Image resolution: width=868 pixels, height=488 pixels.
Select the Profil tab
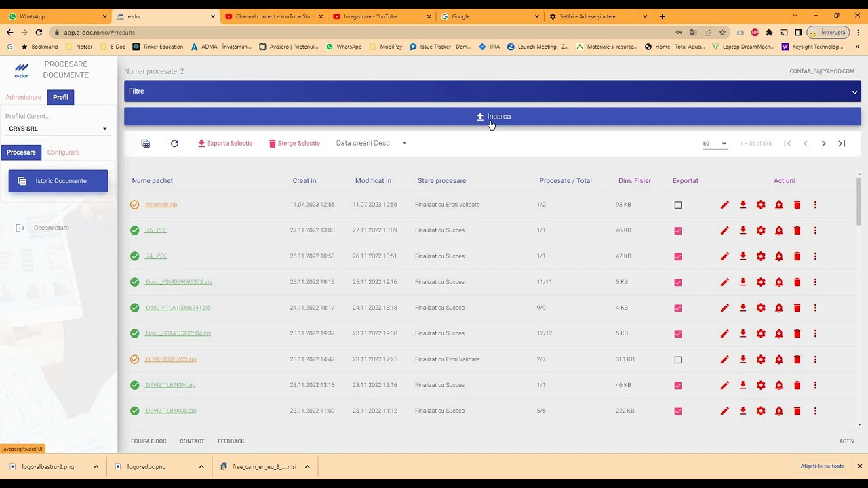click(61, 97)
